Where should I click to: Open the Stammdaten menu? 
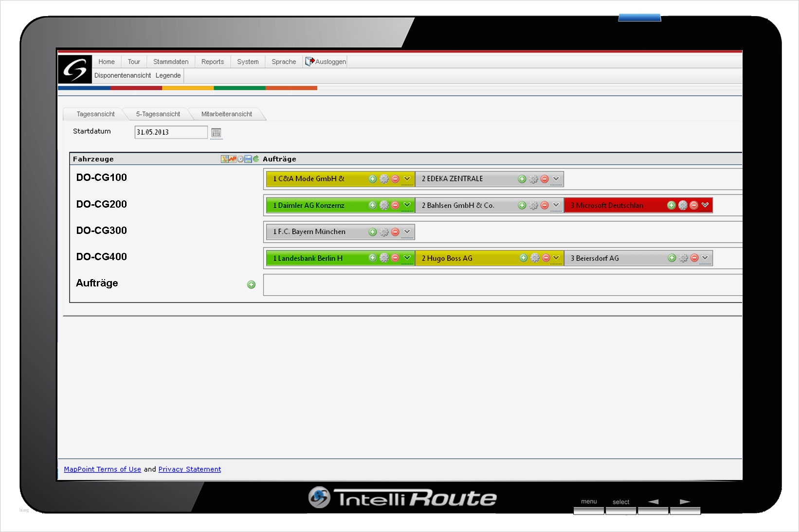coord(171,62)
